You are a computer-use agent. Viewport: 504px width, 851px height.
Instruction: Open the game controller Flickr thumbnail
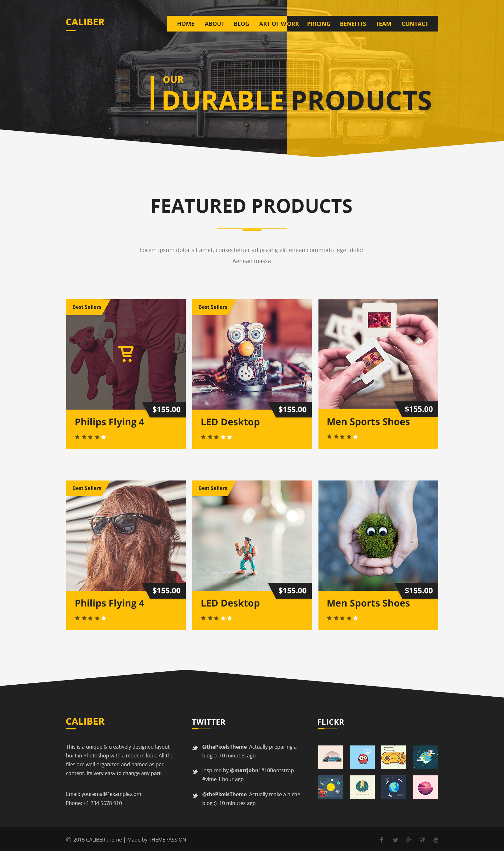[x=394, y=757]
